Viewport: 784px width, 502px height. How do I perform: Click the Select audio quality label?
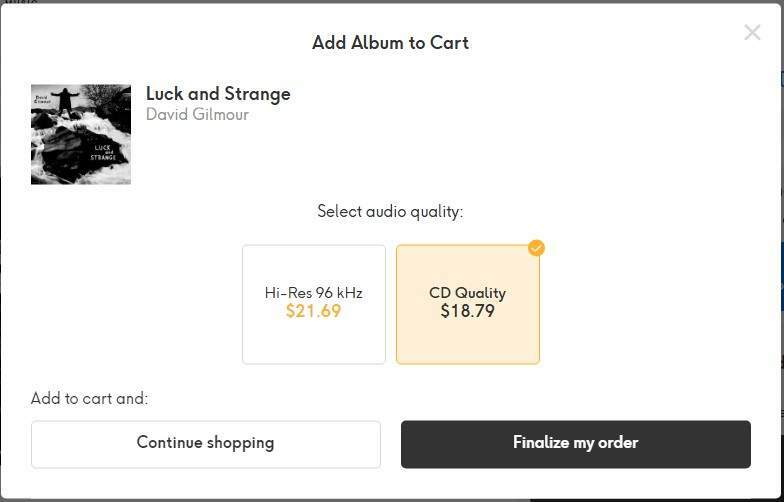(x=390, y=212)
